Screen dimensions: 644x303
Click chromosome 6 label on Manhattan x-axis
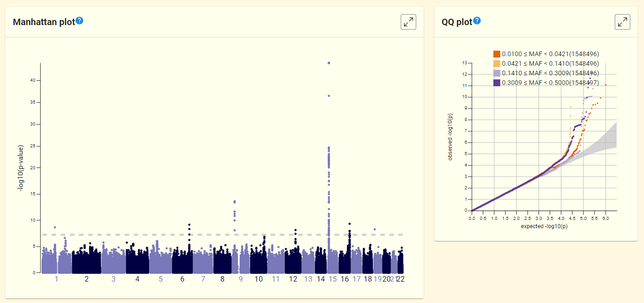point(183,279)
